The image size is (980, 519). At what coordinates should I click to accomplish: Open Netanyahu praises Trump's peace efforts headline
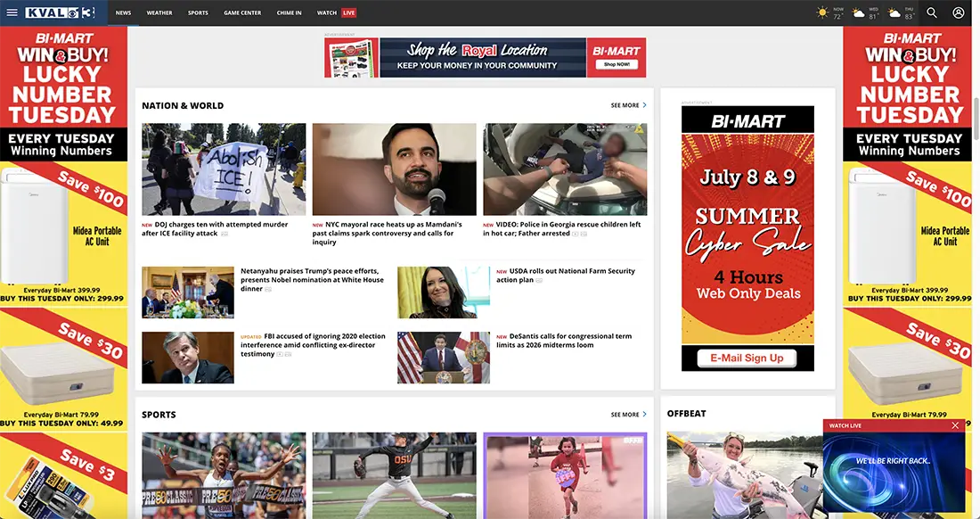pyautogui.click(x=312, y=279)
